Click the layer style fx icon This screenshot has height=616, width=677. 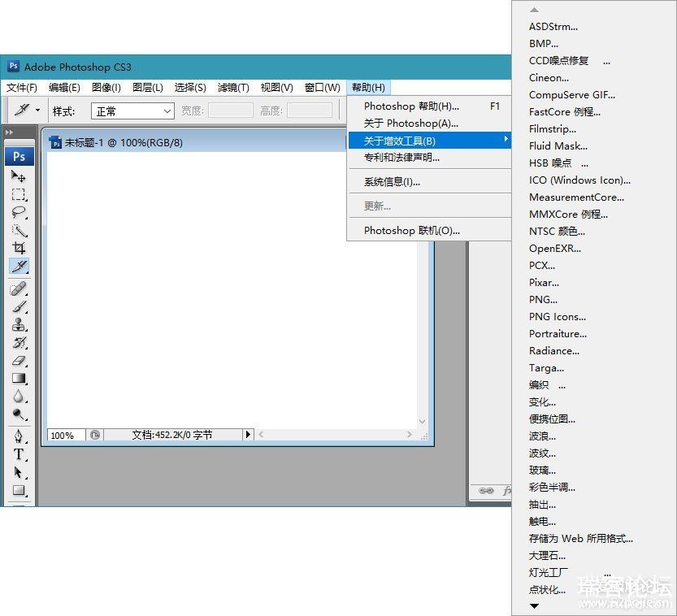coord(507,490)
